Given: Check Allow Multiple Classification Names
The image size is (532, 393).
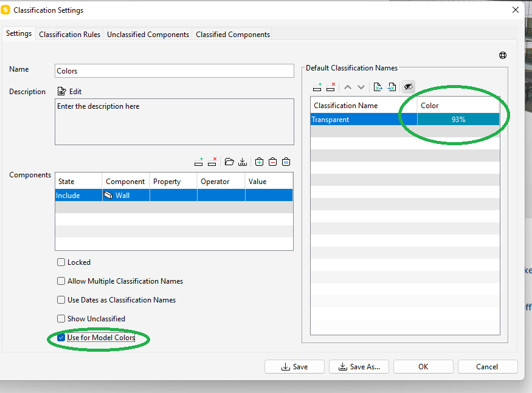Looking at the screenshot, I should tap(61, 281).
